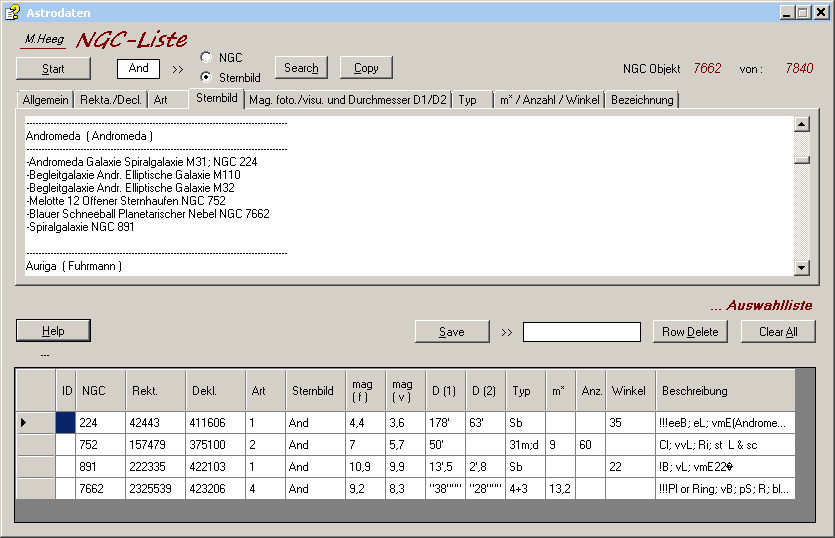Open the Bezeichnung tab

point(642,100)
